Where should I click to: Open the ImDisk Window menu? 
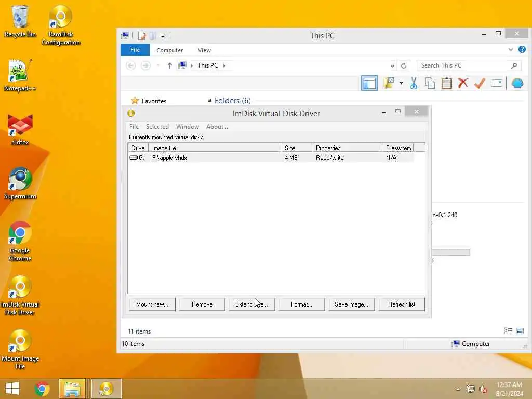187,127
